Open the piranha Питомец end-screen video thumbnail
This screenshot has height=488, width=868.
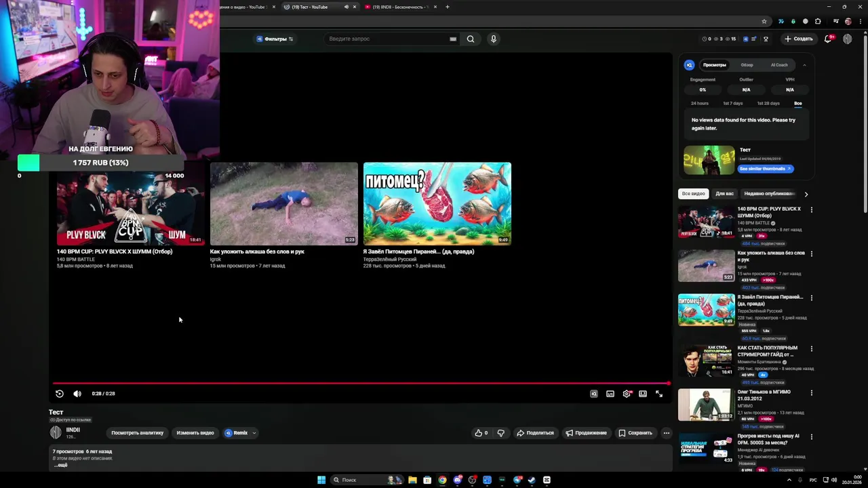tap(437, 203)
